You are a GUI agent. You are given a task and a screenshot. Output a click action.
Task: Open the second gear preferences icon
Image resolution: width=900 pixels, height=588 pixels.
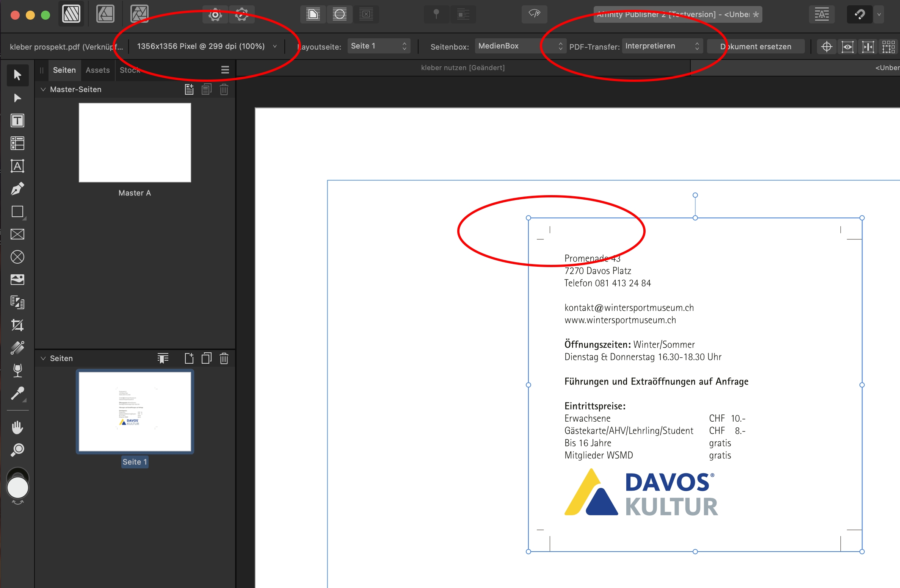tap(241, 14)
